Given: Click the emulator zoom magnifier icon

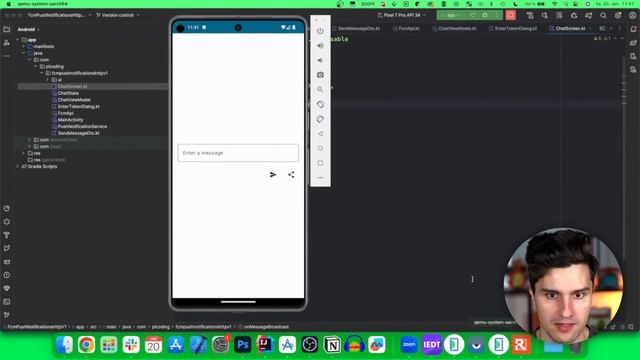Looking at the screenshot, I should pyautogui.click(x=320, y=89).
